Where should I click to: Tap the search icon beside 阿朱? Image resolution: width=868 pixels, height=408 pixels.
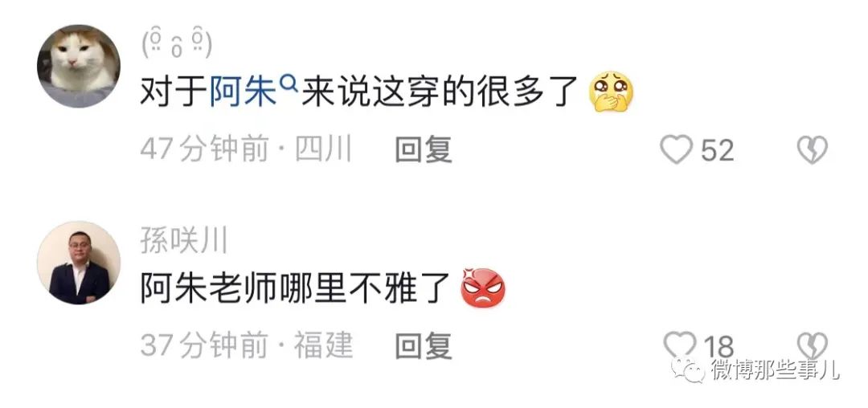point(289,83)
